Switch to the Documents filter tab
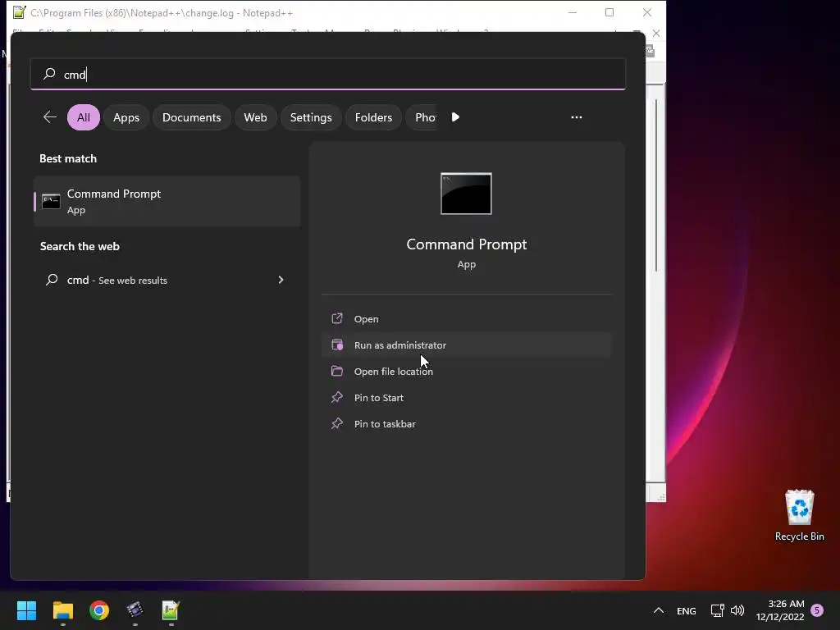The height and width of the screenshot is (630, 840). click(192, 117)
